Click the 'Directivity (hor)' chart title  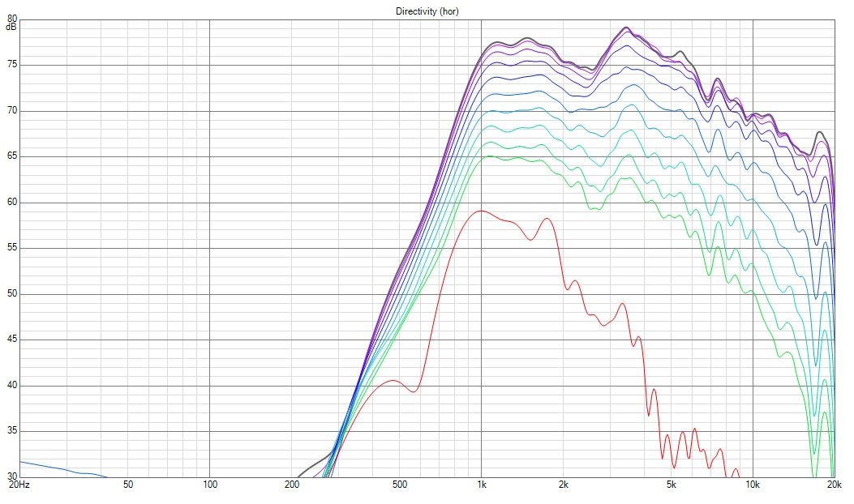pos(427,11)
